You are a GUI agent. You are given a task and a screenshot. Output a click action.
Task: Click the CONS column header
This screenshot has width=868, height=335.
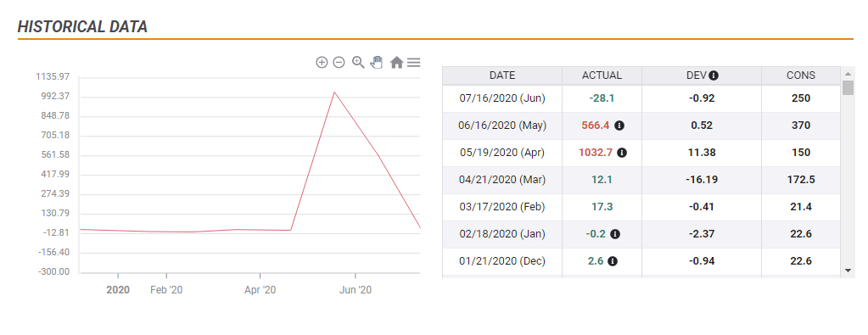point(800,75)
